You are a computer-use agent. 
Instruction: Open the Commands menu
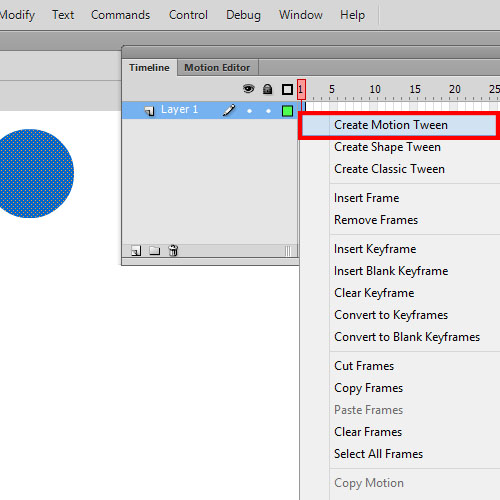[x=120, y=15]
